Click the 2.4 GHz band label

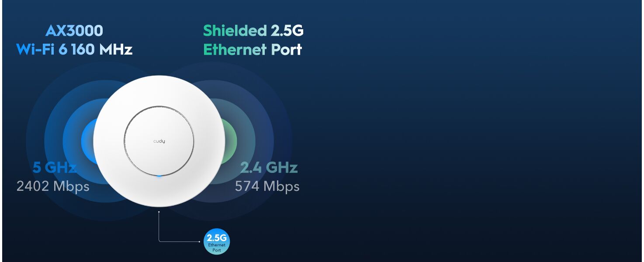pyautogui.click(x=269, y=167)
